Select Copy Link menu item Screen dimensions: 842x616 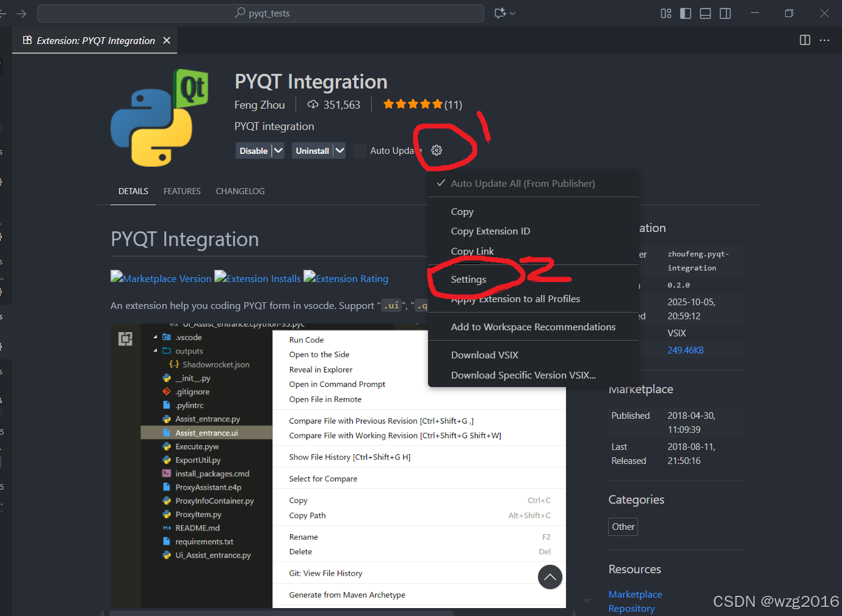[534, 251]
